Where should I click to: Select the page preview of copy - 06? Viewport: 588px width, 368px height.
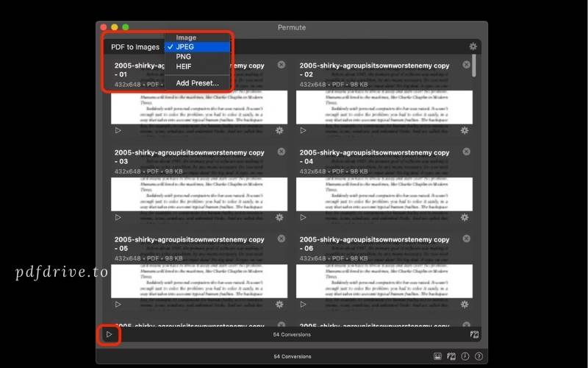(x=384, y=281)
